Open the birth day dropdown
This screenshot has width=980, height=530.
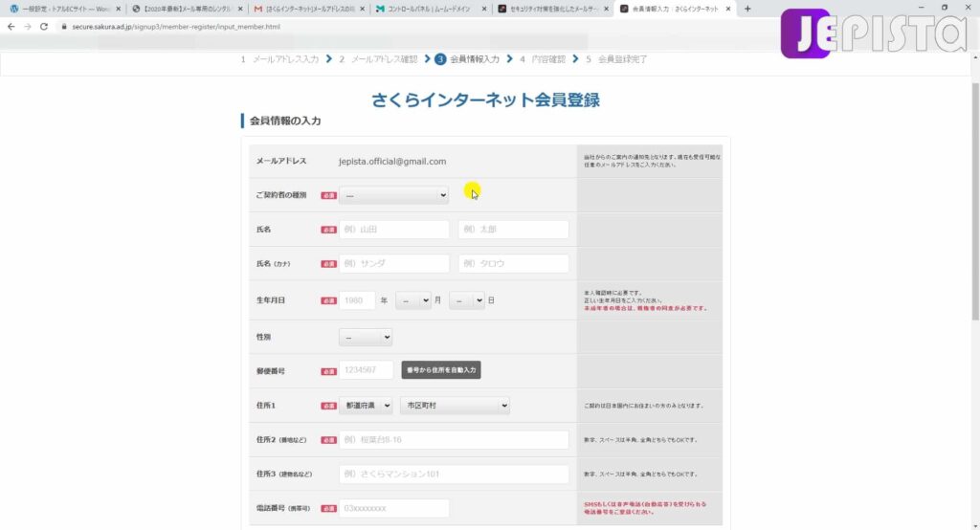[x=467, y=300]
